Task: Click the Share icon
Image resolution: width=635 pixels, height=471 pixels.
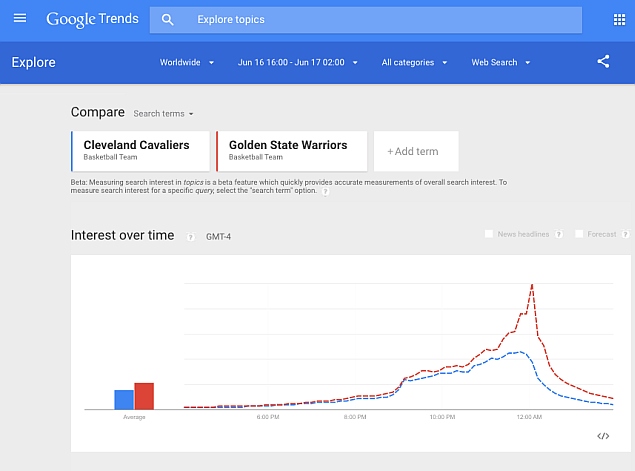Action: (x=603, y=62)
